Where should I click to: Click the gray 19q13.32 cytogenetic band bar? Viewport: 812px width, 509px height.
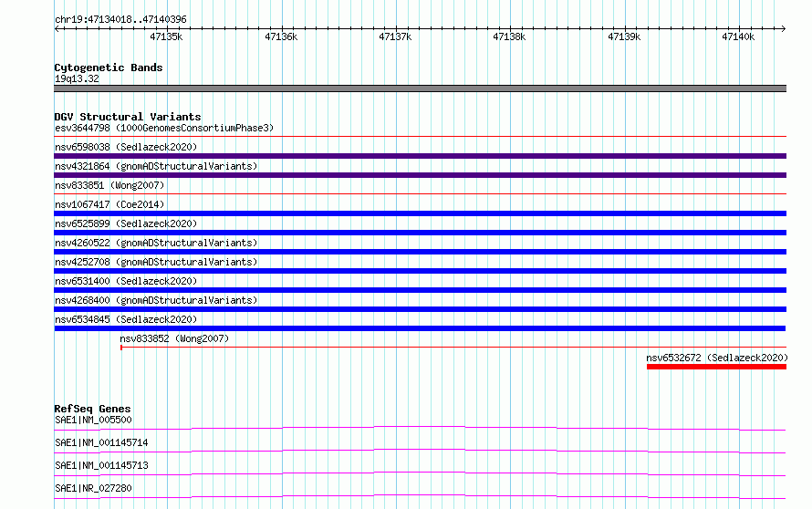click(x=420, y=88)
